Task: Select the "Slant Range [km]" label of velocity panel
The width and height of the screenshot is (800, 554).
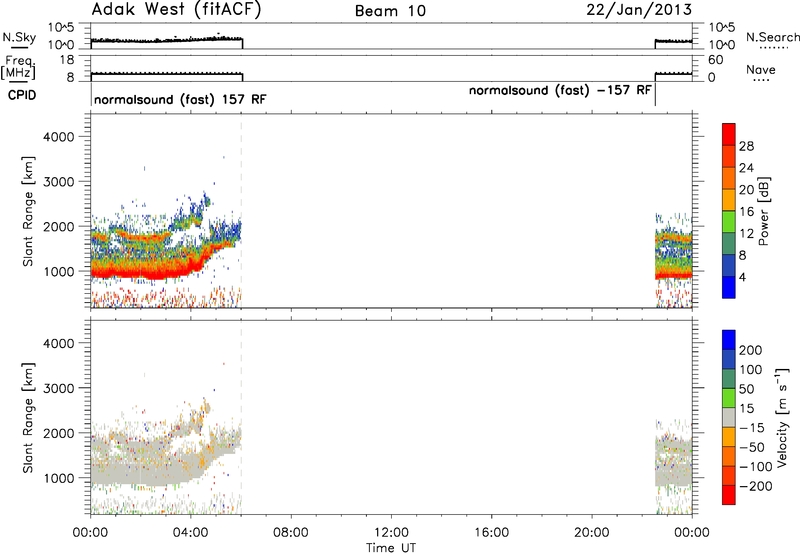Action: pos(28,418)
